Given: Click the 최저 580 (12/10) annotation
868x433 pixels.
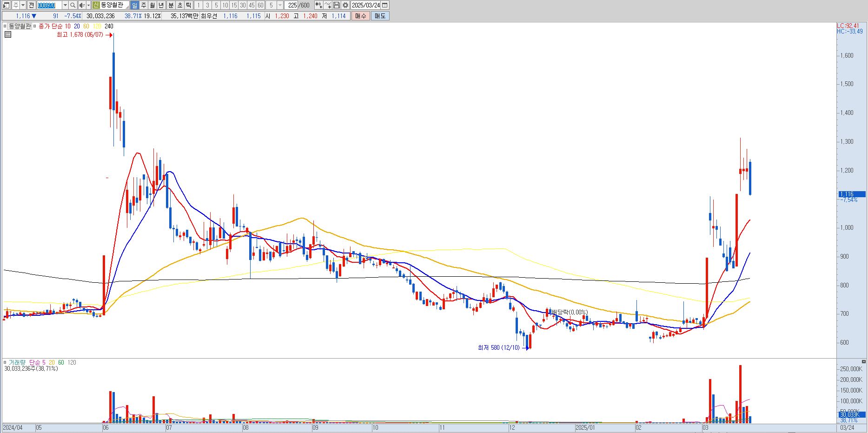Looking at the screenshot, I should click(x=498, y=347).
